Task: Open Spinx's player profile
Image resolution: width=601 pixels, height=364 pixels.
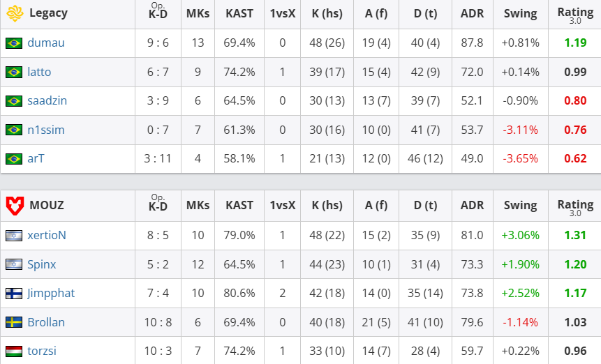Action: [42, 265]
